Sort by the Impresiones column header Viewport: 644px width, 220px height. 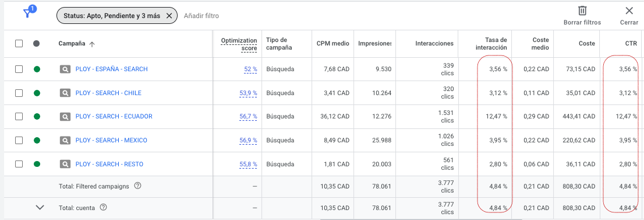374,43
